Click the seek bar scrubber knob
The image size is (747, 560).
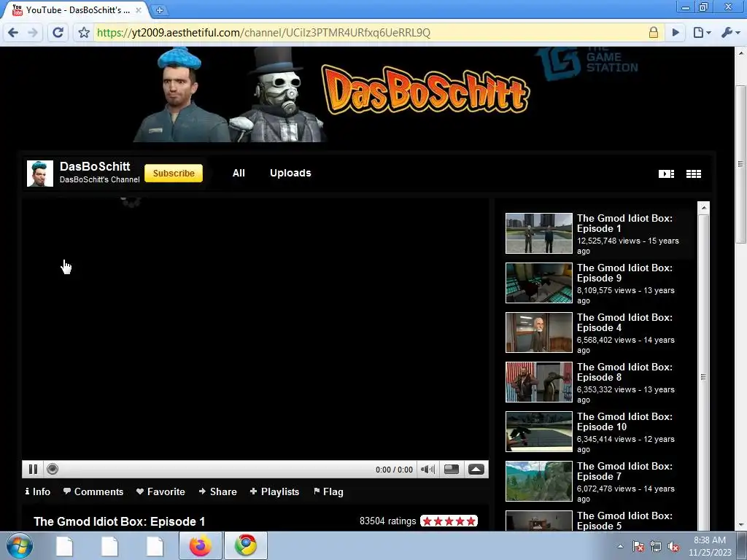coord(53,469)
